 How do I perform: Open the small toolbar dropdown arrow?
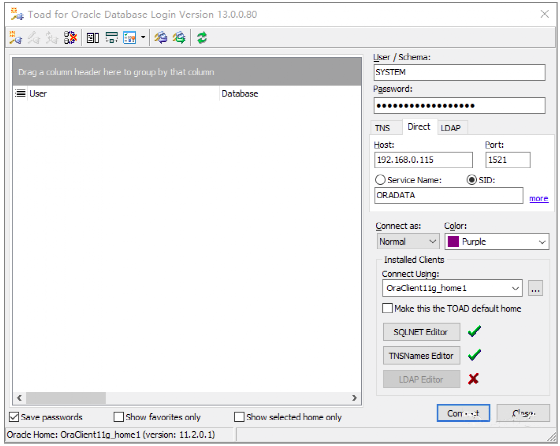(x=143, y=37)
